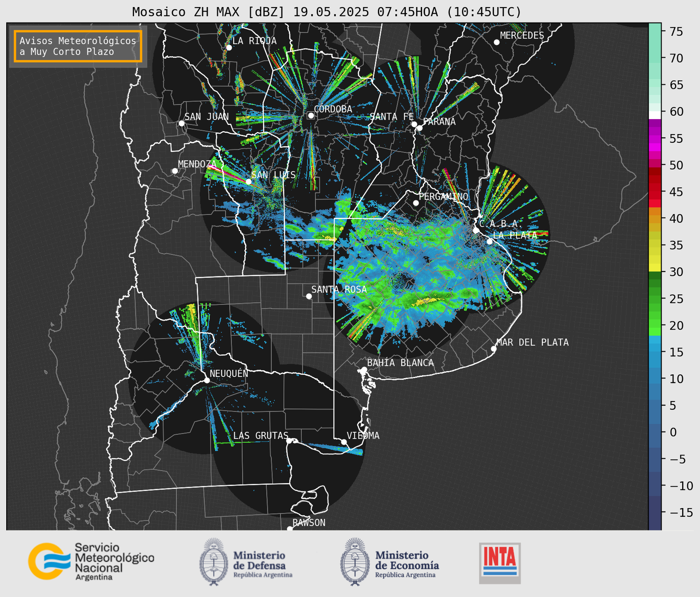This screenshot has height=597, width=700.
Task: Click the RAWSON city label
Action: 309,523
